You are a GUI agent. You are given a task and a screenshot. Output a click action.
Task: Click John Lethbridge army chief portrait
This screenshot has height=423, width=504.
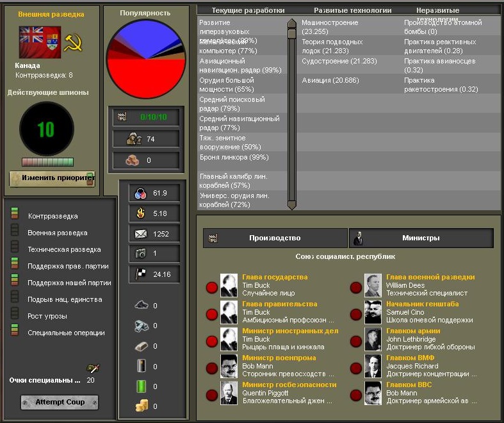pos(373,339)
